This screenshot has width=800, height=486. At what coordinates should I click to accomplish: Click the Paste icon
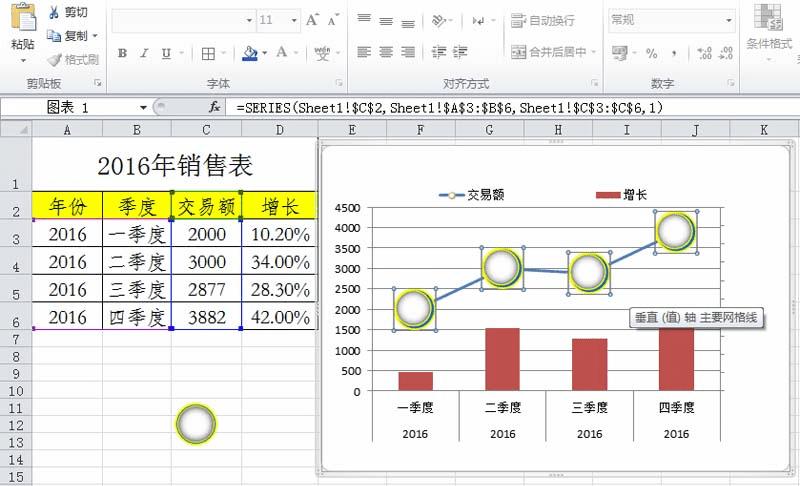coord(23,18)
